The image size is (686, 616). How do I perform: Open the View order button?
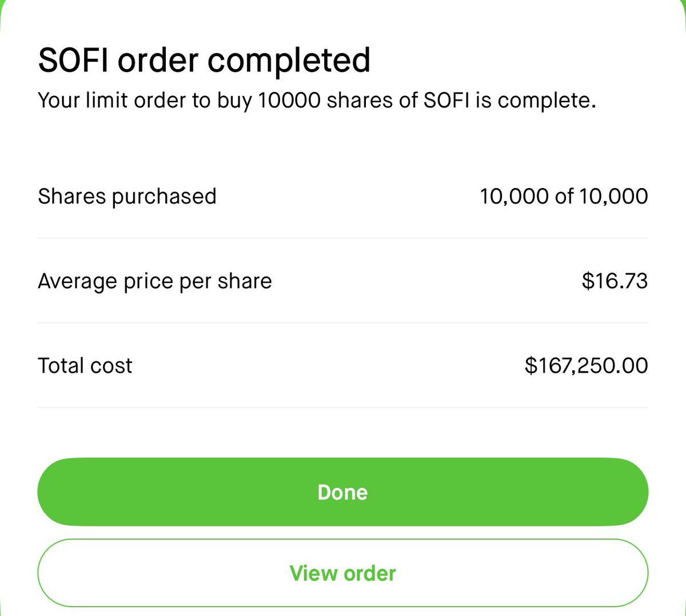click(343, 573)
